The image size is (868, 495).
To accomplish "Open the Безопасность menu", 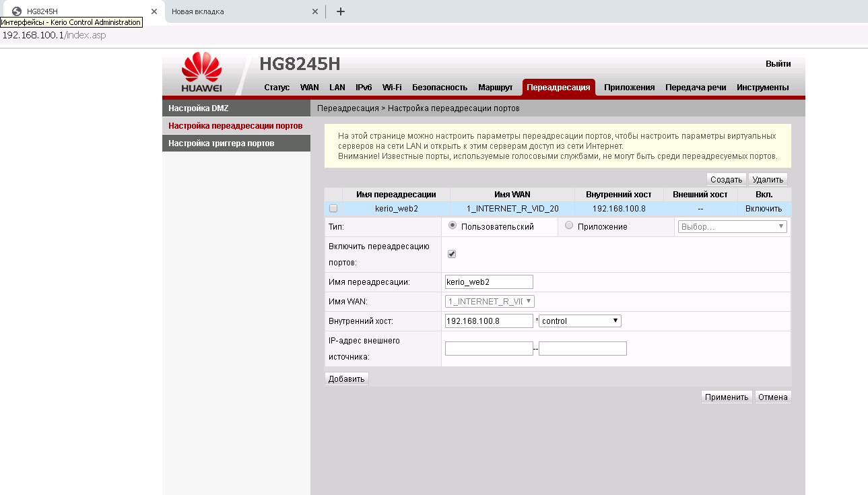I will click(440, 88).
